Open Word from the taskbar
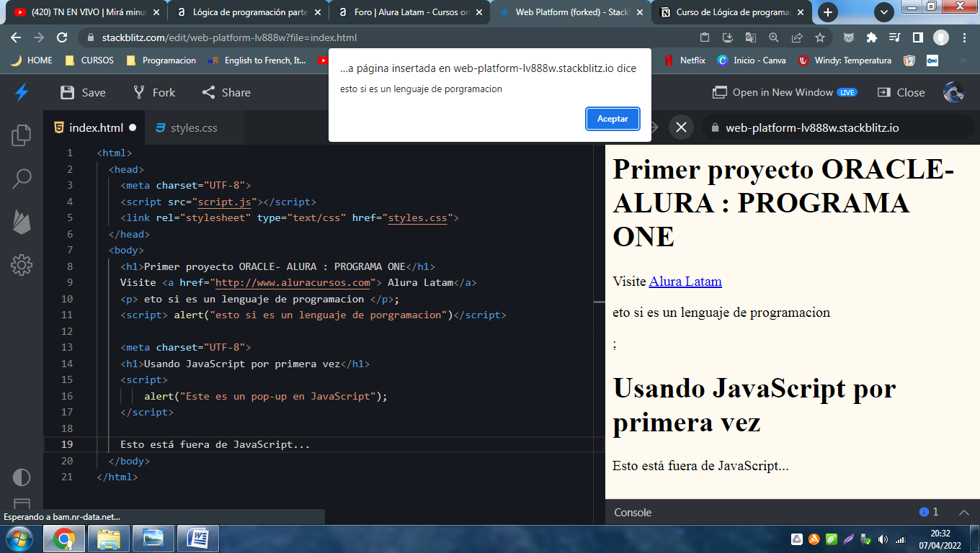980x553 pixels. (198, 539)
